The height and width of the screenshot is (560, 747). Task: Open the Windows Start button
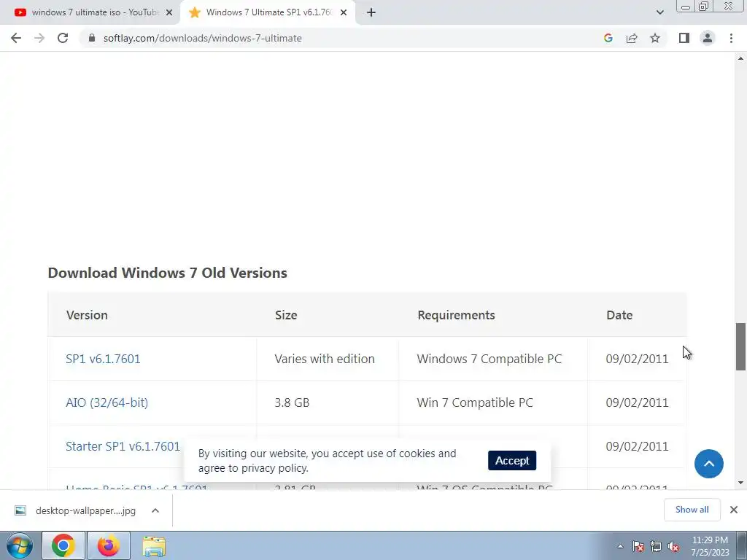click(20, 545)
